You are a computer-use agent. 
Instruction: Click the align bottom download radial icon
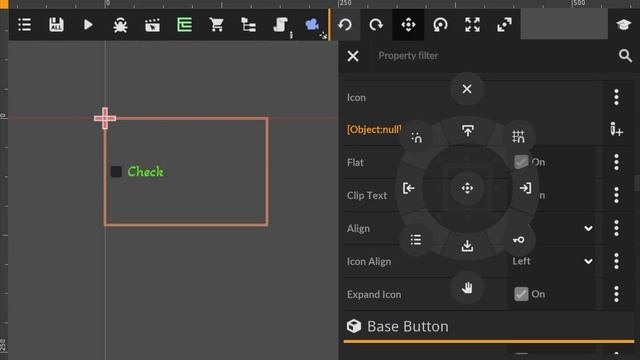click(x=467, y=246)
